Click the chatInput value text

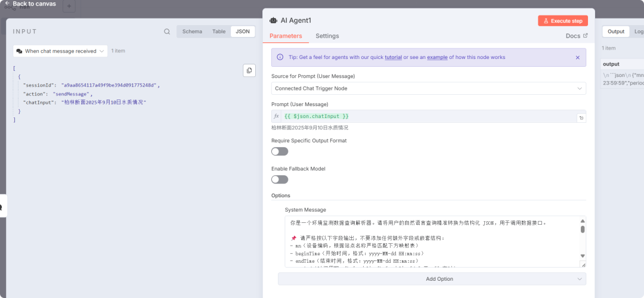[x=104, y=102]
